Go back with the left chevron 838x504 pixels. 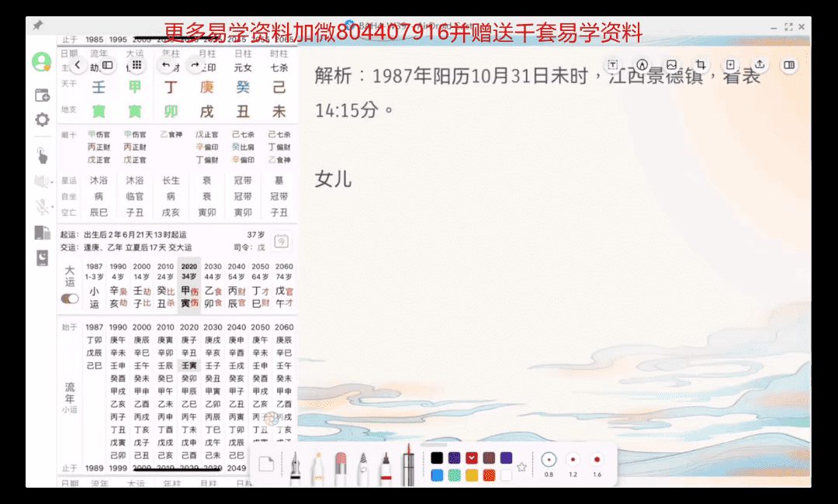coord(78,65)
